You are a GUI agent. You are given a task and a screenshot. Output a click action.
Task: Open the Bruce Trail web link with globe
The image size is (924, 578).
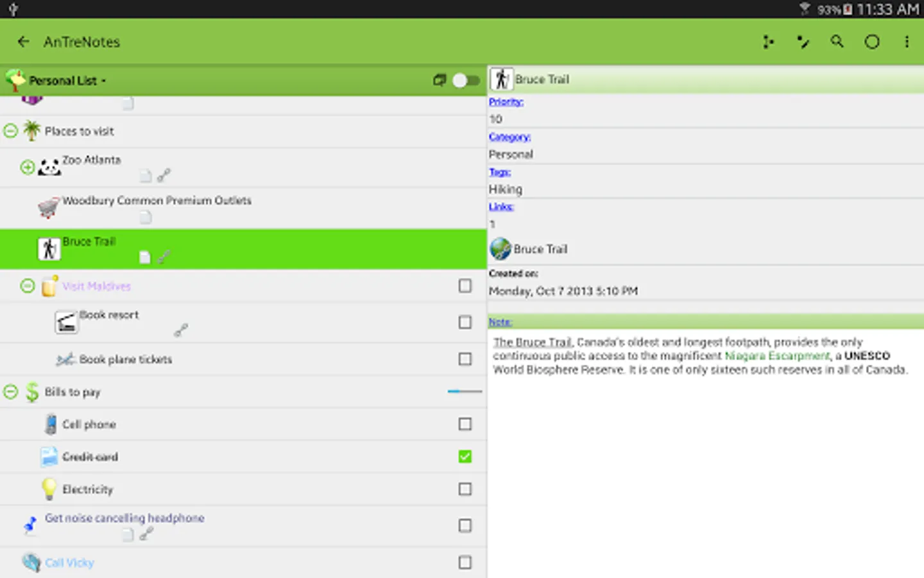[529, 249]
